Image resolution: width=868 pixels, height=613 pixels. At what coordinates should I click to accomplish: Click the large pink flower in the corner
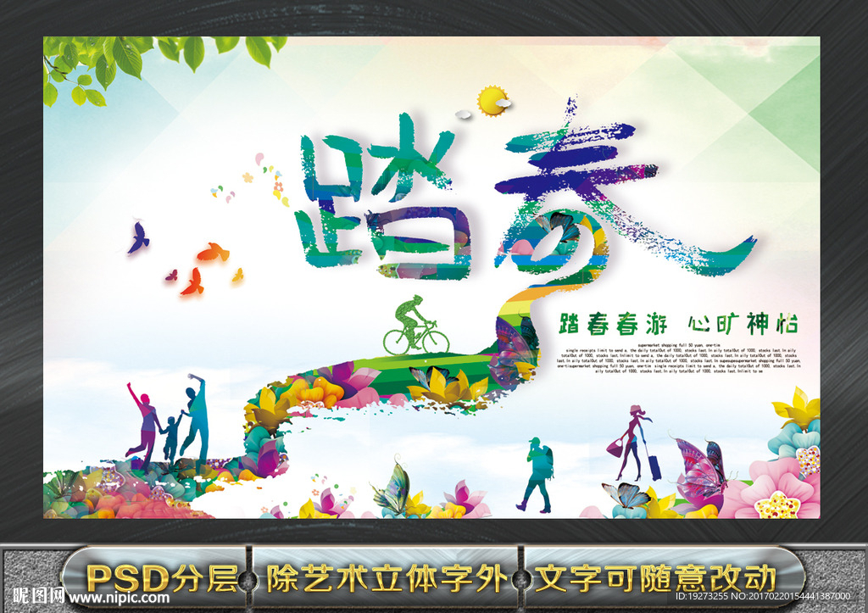coord(775,489)
